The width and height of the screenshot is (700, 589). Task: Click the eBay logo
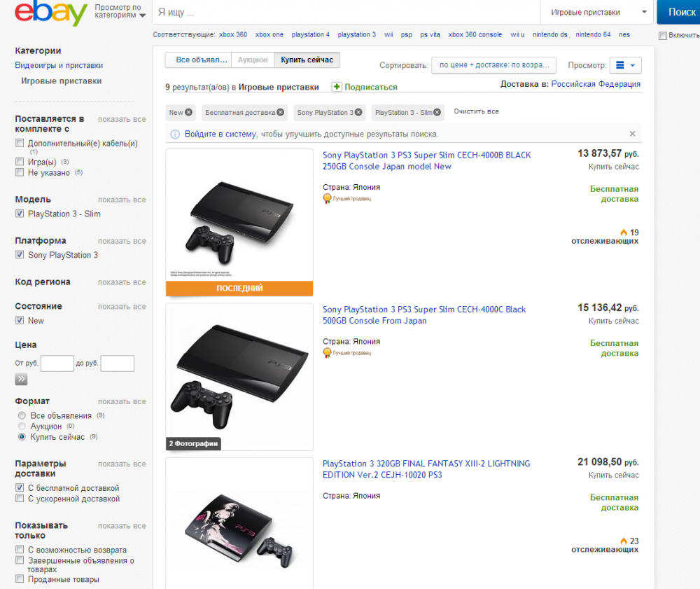click(x=50, y=13)
